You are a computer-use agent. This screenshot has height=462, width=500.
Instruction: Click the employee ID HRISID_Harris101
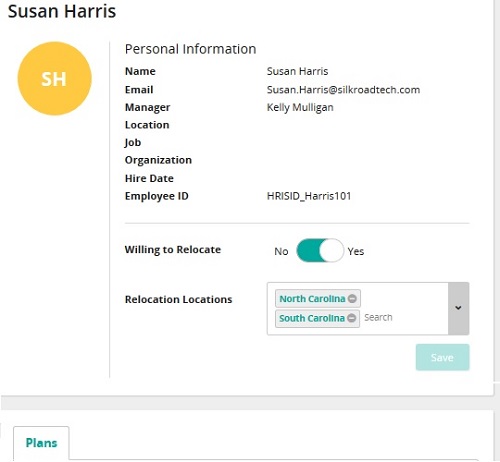coord(309,196)
